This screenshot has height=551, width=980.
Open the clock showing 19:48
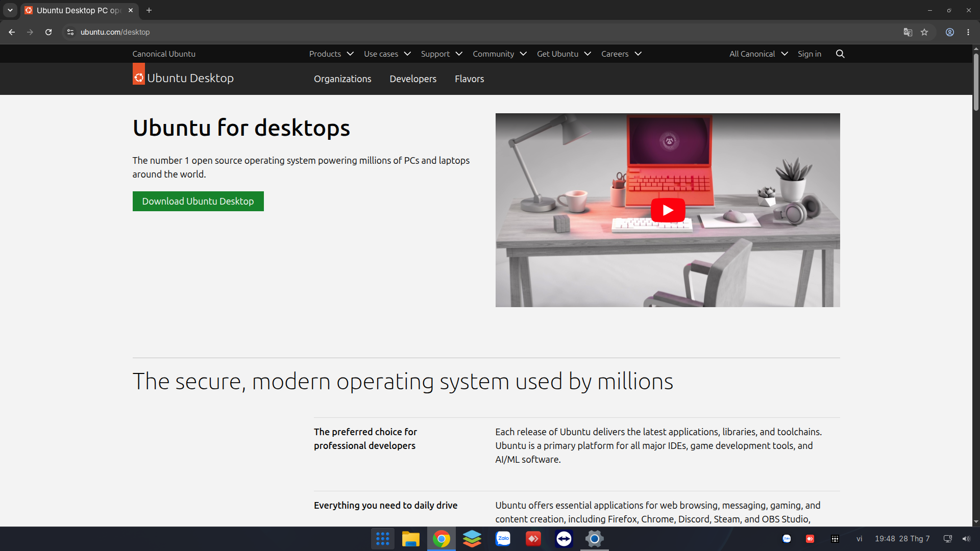pyautogui.click(x=902, y=539)
